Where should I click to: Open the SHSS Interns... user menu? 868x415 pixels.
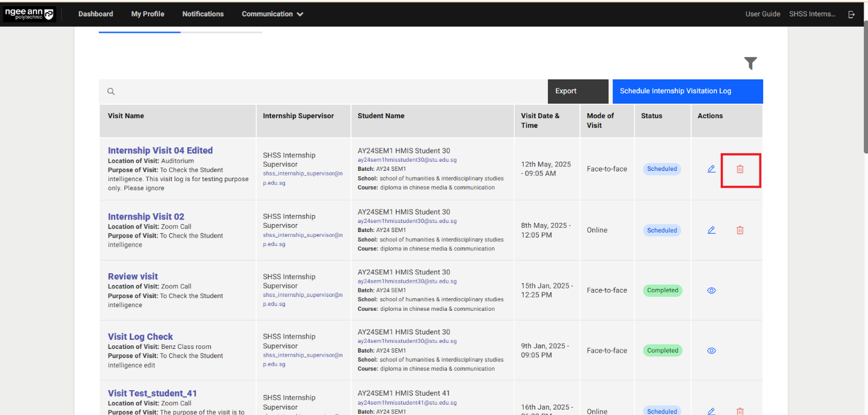click(x=812, y=14)
